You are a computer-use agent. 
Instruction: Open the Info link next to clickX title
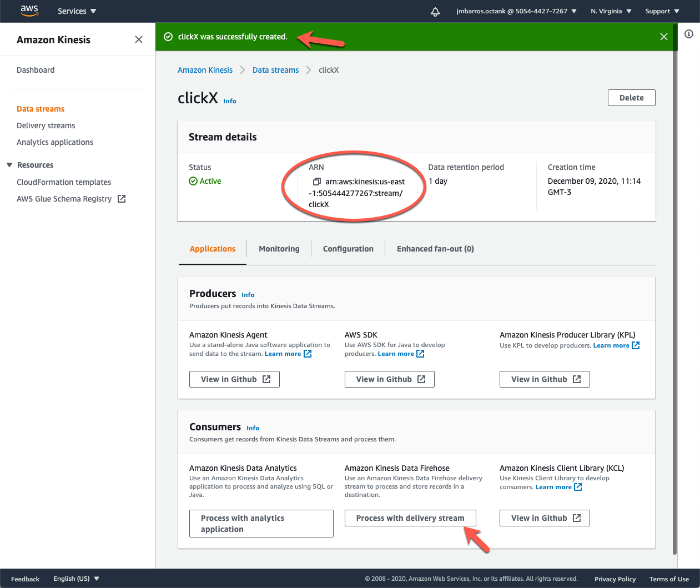[230, 101]
